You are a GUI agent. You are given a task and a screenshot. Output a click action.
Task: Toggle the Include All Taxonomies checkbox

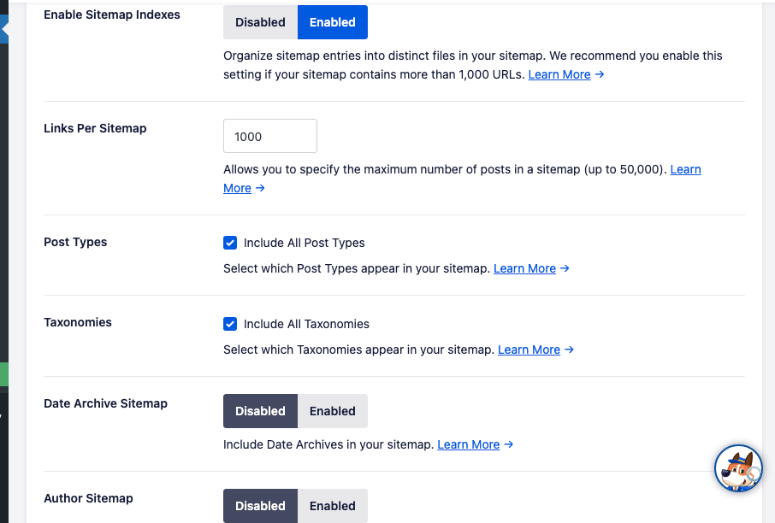pos(230,324)
